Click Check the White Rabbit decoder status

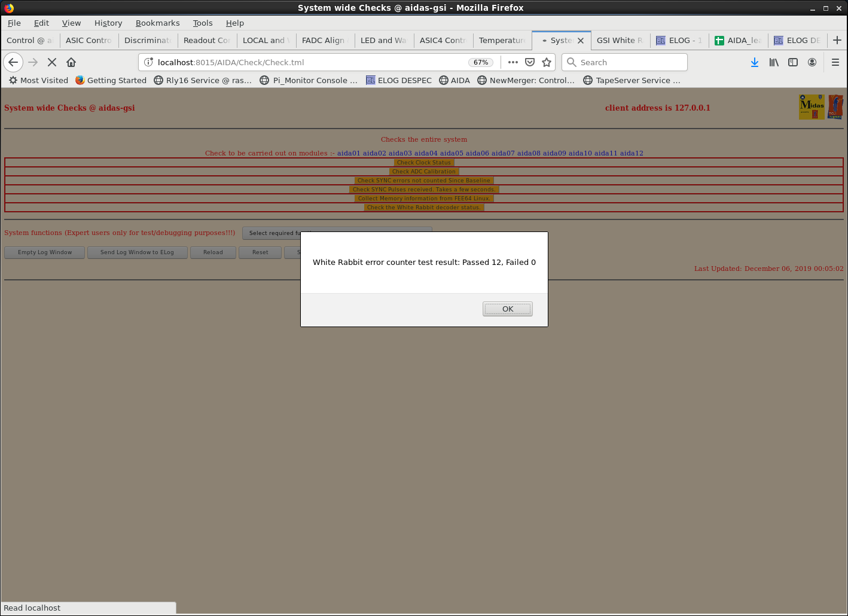424,208
